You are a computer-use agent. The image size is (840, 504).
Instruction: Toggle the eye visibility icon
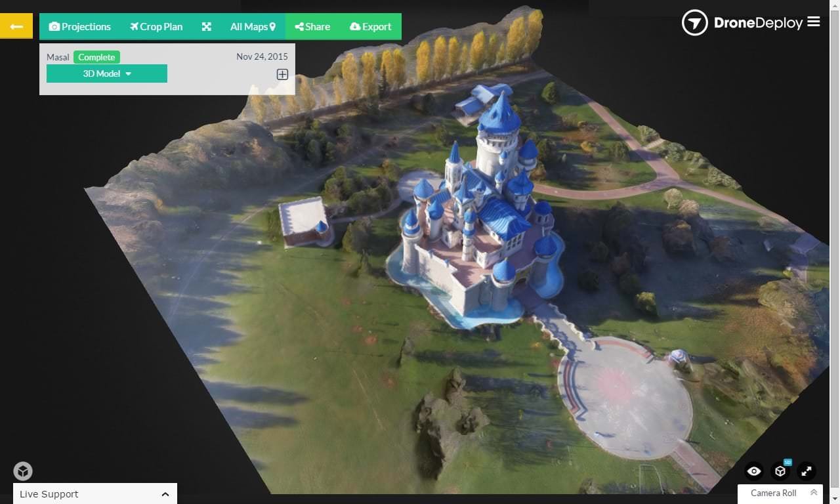tap(754, 471)
